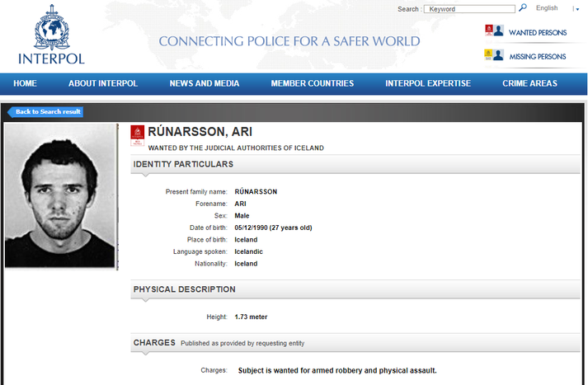Click the red Wanted Persons icon

pyautogui.click(x=488, y=31)
